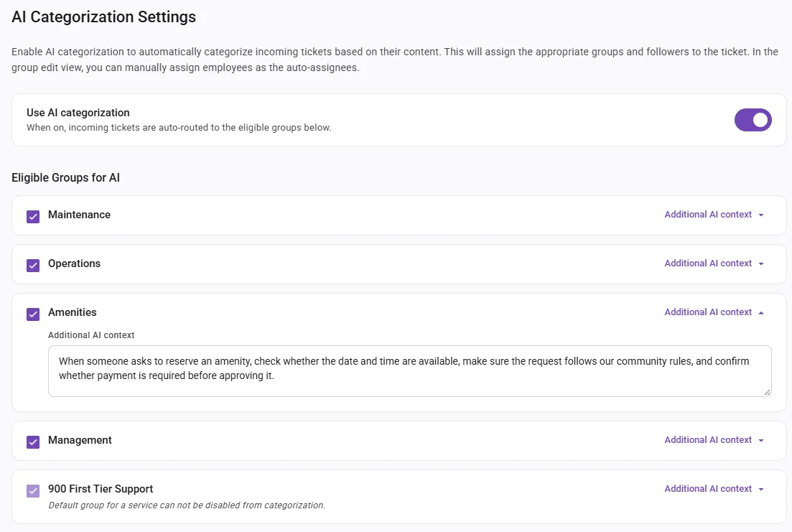
Task: Expand Additional AI context for 900 First Tier Support
Action: 714,488
